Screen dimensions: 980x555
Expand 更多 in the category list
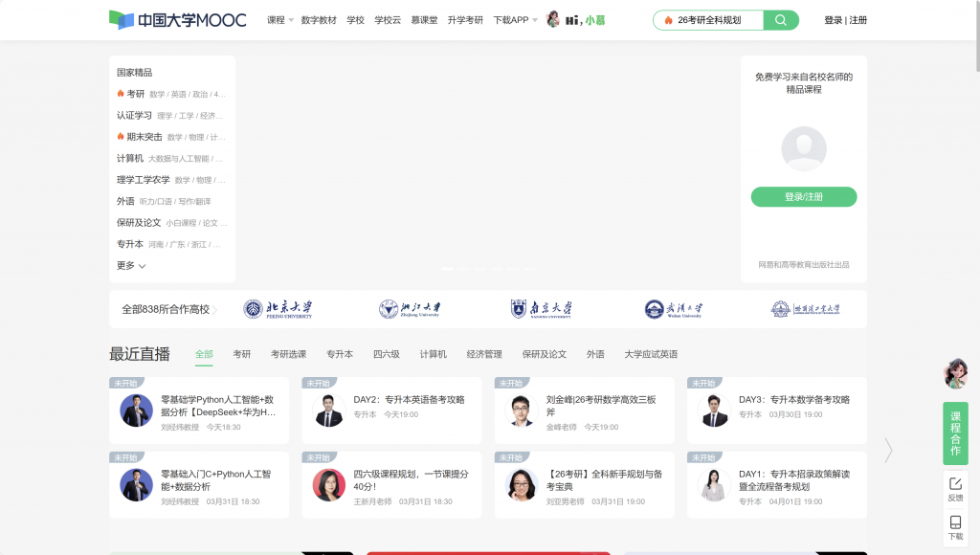(x=131, y=266)
